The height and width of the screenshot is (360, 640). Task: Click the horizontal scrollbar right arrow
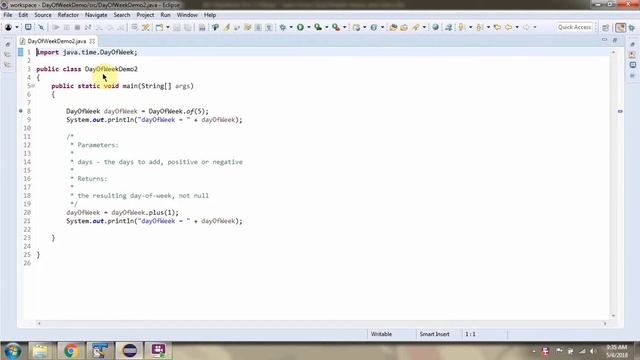pyautogui.click(x=605, y=323)
